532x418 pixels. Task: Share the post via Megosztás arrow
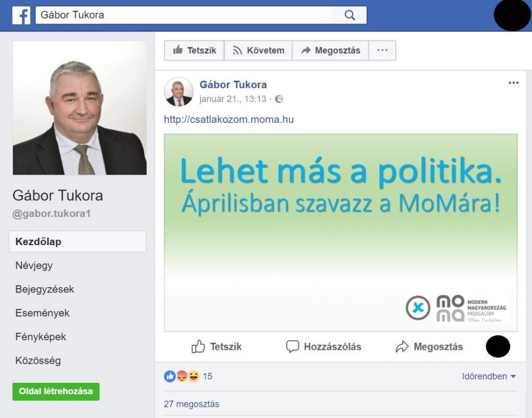(x=429, y=347)
